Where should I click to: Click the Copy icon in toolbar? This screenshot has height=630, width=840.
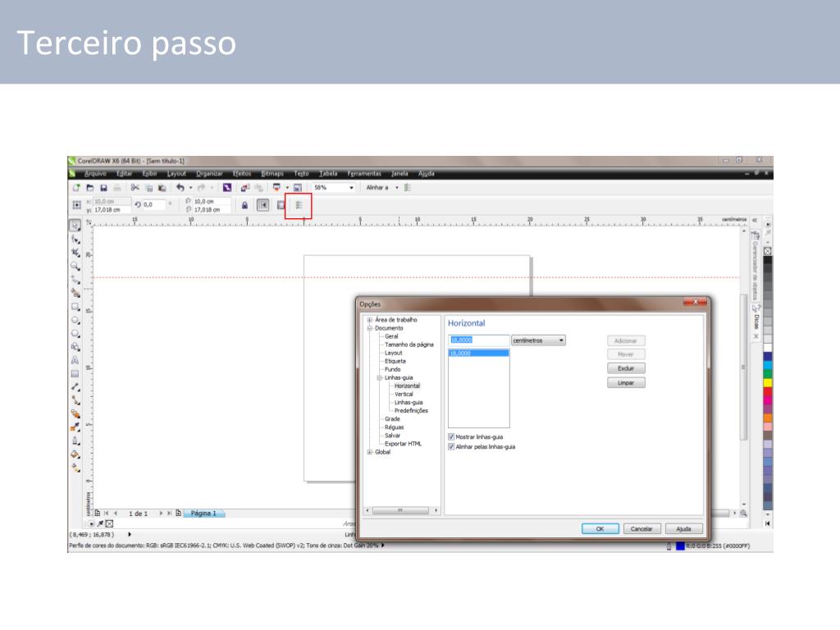pyautogui.click(x=149, y=188)
